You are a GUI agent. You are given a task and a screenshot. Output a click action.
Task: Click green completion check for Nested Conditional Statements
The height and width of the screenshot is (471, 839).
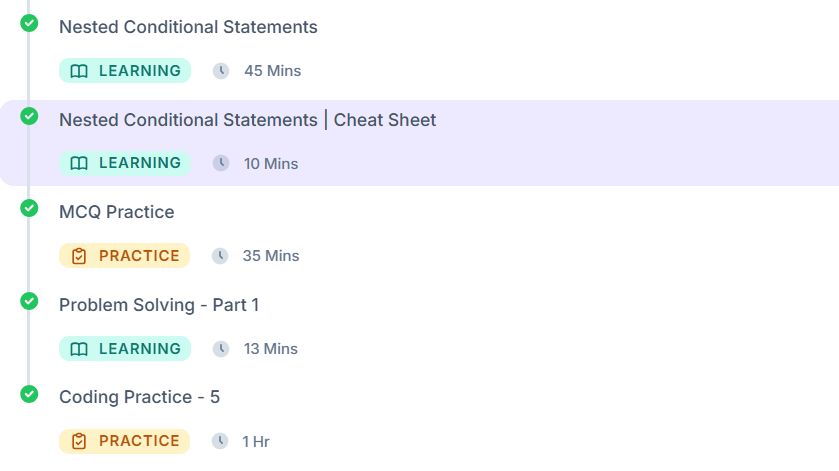click(x=29, y=23)
